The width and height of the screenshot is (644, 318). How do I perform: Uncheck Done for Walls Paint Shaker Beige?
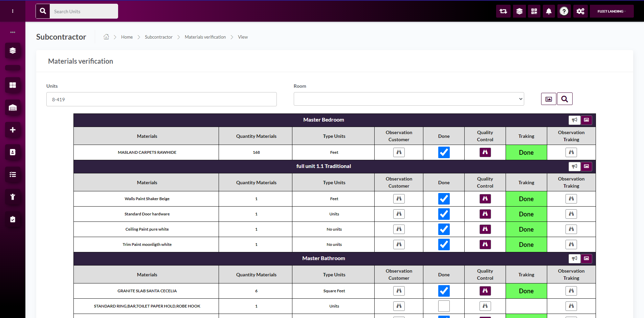(444, 199)
